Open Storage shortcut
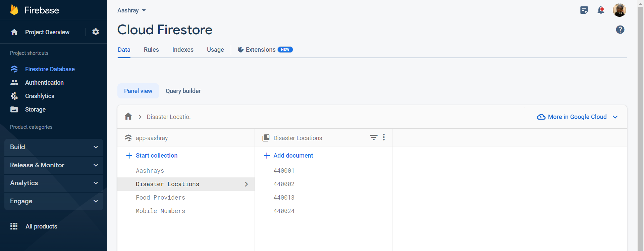This screenshot has height=251, width=644. pyautogui.click(x=35, y=110)
